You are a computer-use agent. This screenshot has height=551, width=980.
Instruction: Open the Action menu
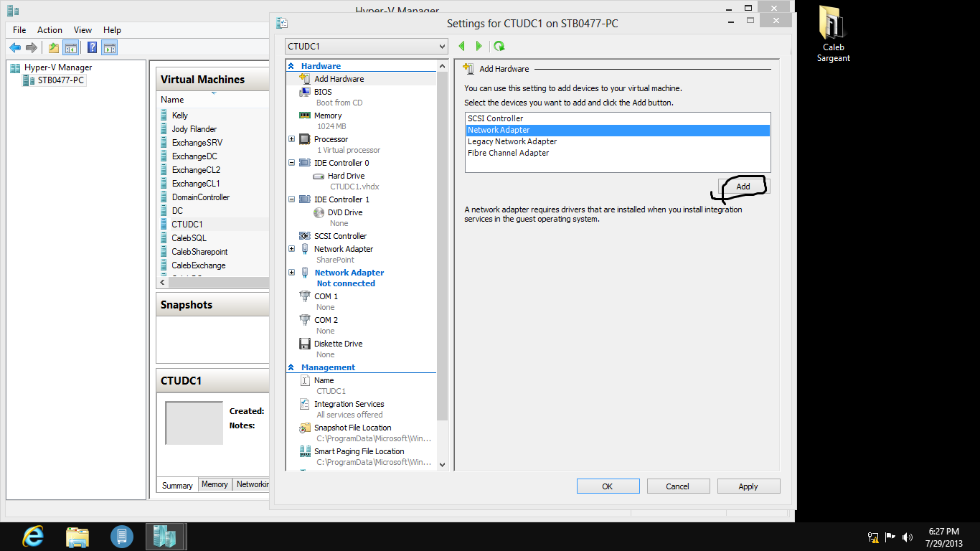pos(50,30)
